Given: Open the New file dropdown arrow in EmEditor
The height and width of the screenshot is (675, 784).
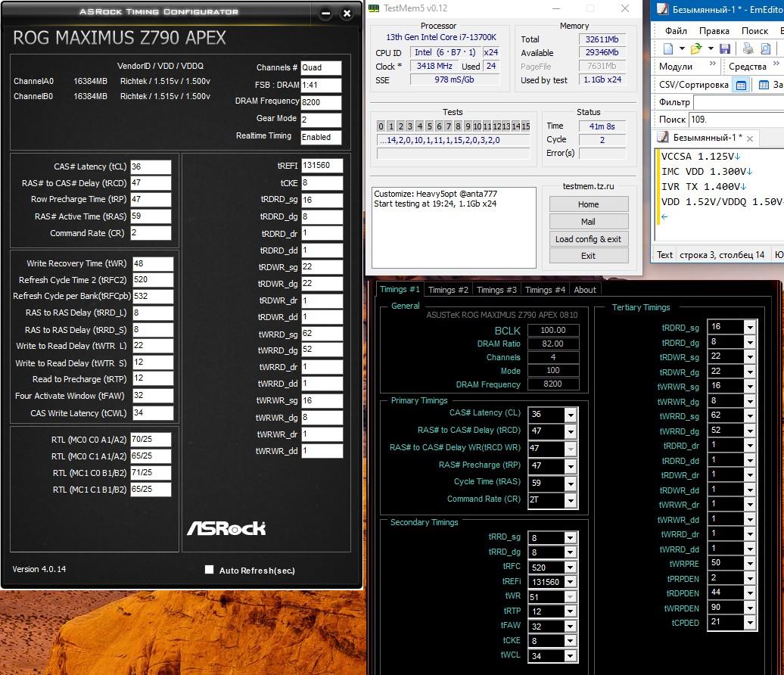Looking at the screenshot, I should click(682, 48).
